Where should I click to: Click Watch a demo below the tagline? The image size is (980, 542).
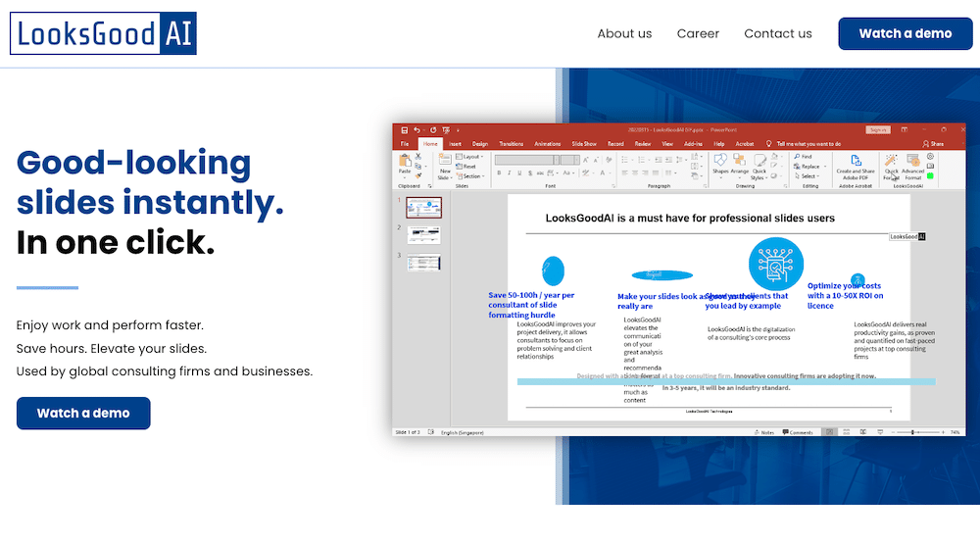pyautogui.click(x=83, y=414)
